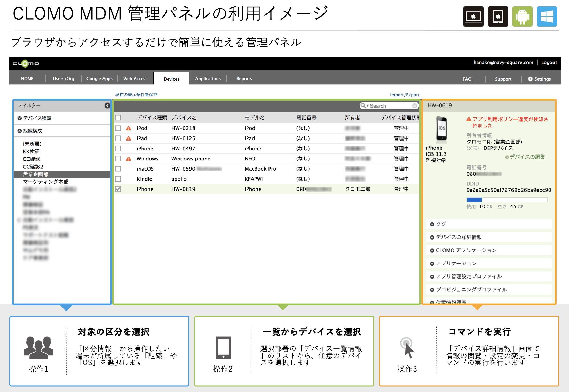Click the policy violation warning icon
The width and height of the screenshot is (569, 392).
(469, 119)
